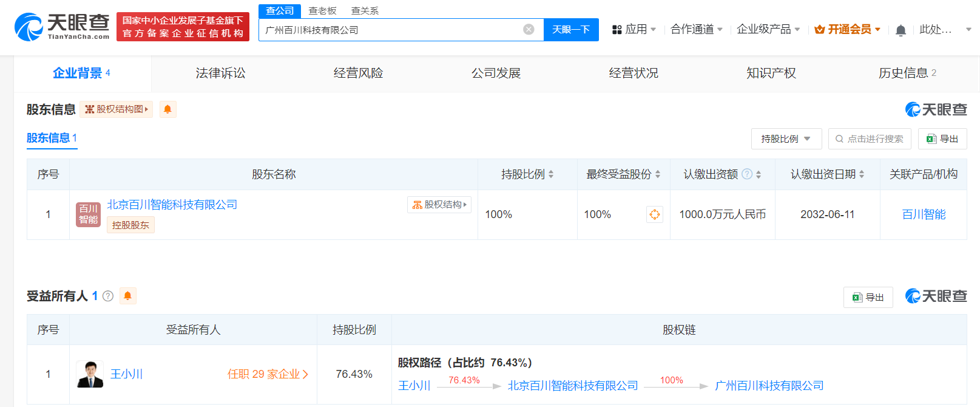Open the 合作通道 dropdown

click(x=697, y=29)
